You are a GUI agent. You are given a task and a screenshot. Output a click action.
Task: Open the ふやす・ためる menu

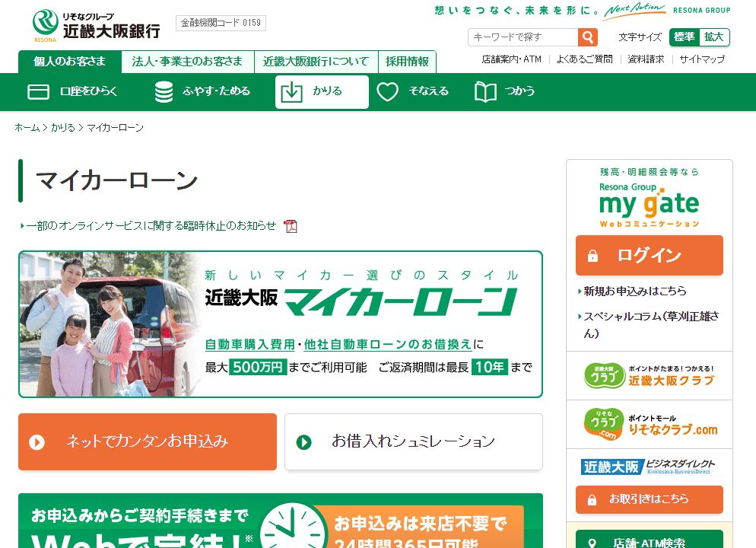pyautogui.click(x=202, y=91)
